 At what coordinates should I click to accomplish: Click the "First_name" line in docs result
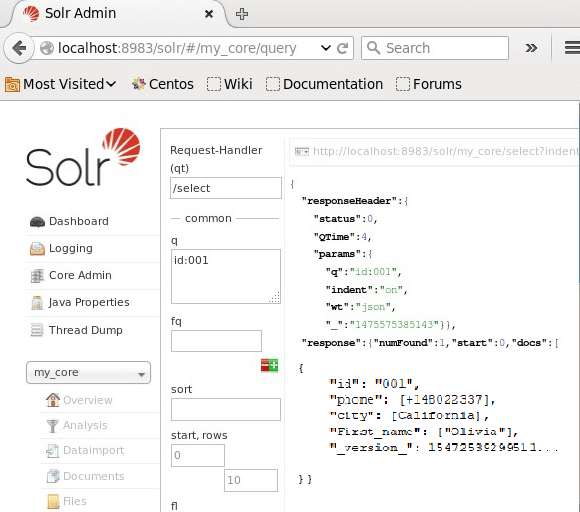click(424, 432)
